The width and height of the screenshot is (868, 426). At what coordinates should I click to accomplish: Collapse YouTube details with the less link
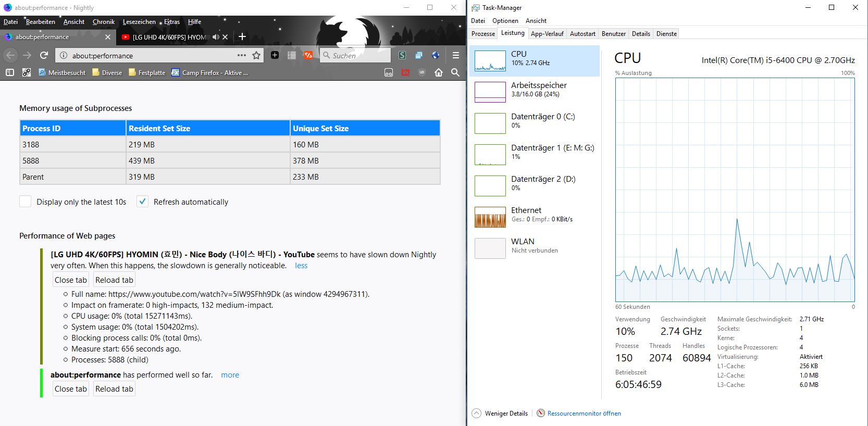pyautogui.click(x=301, y=266)
